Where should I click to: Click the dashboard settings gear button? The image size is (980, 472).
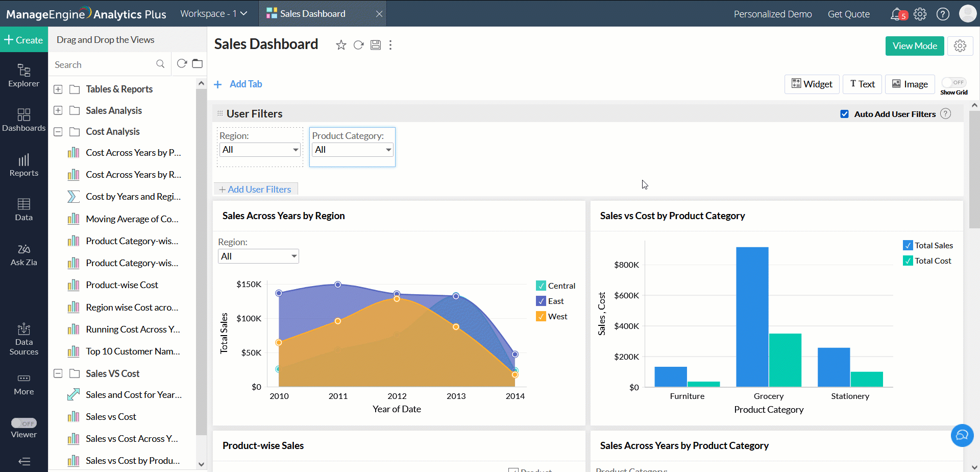960,46
